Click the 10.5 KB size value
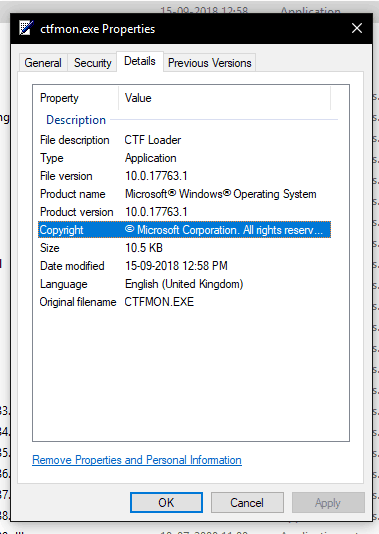The width and height of the screenshot is (379, 534). pos(144,248)
